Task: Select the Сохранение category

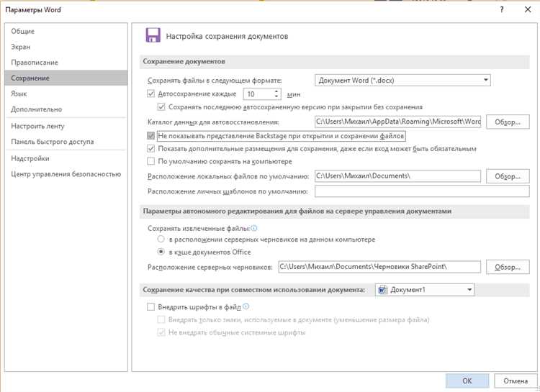Action: click(x=66, y=78)
